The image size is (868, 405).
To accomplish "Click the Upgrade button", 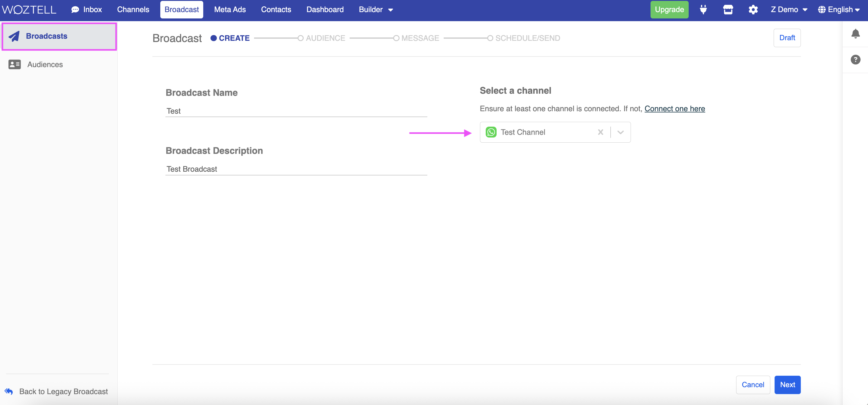I will point(669,9).
